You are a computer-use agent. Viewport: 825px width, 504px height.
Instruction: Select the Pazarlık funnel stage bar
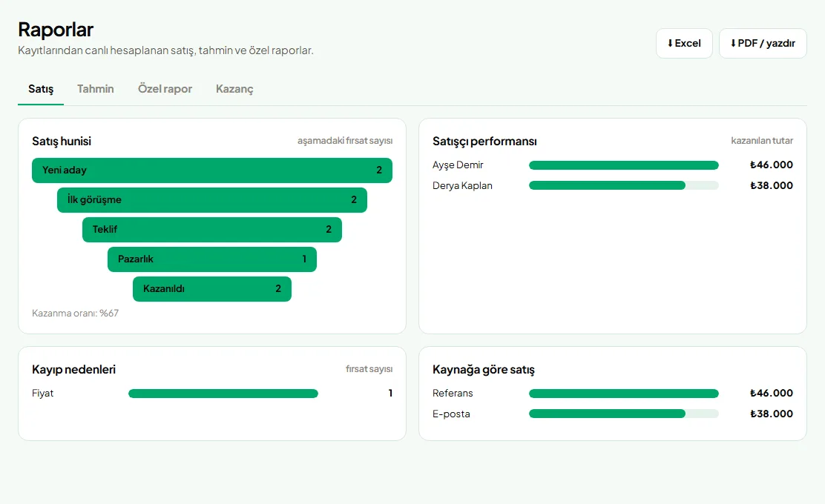212,259
